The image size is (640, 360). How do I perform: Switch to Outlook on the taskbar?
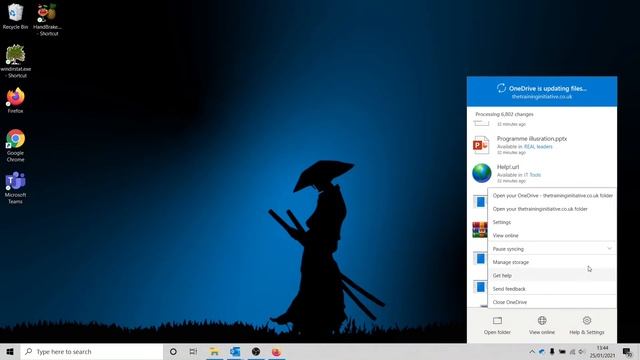(x=235, y=351)
